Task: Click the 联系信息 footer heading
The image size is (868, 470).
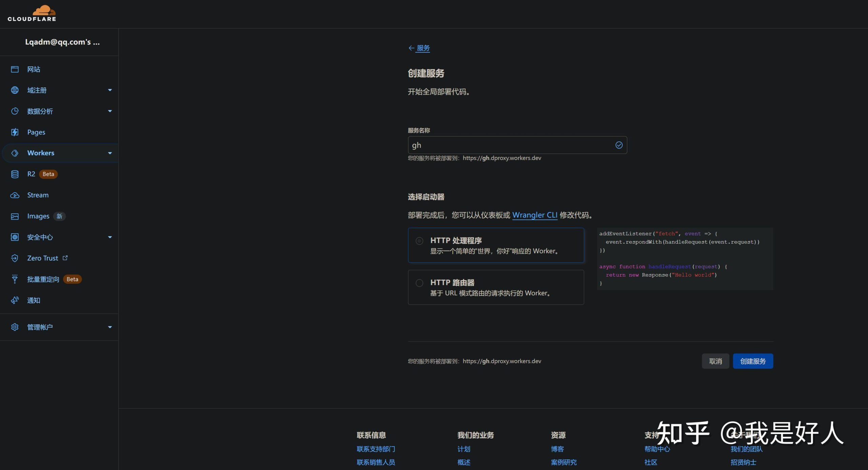Action: [371, 435]
